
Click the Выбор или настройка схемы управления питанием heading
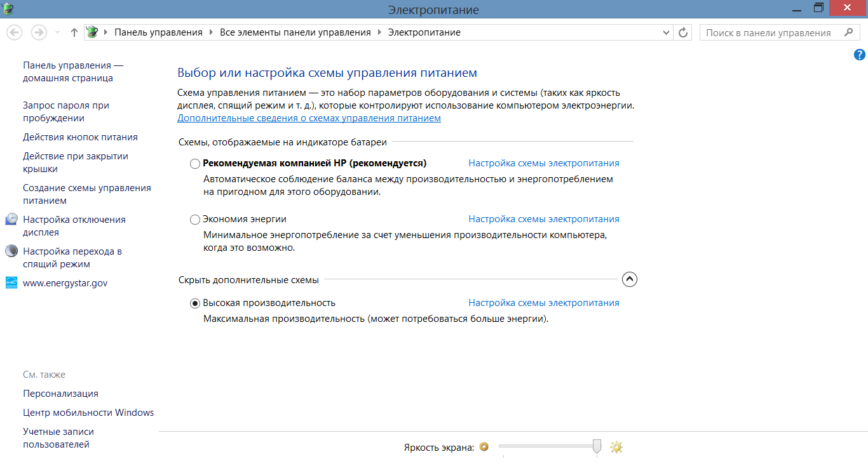point(327,73)
